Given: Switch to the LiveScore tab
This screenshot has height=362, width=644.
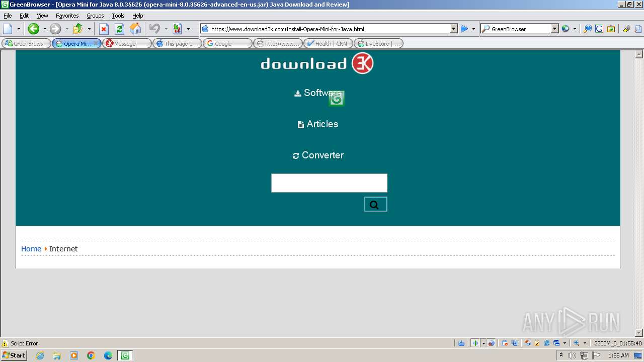Looking at the screenshot, I should coord(378,44).
